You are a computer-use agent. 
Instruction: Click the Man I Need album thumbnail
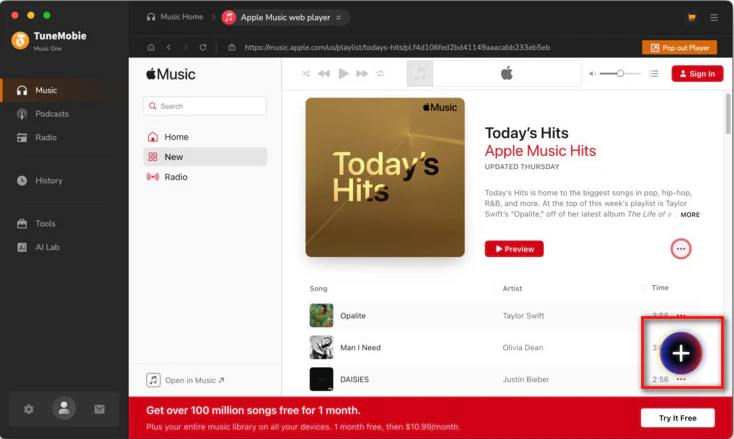tap(321, 347)
